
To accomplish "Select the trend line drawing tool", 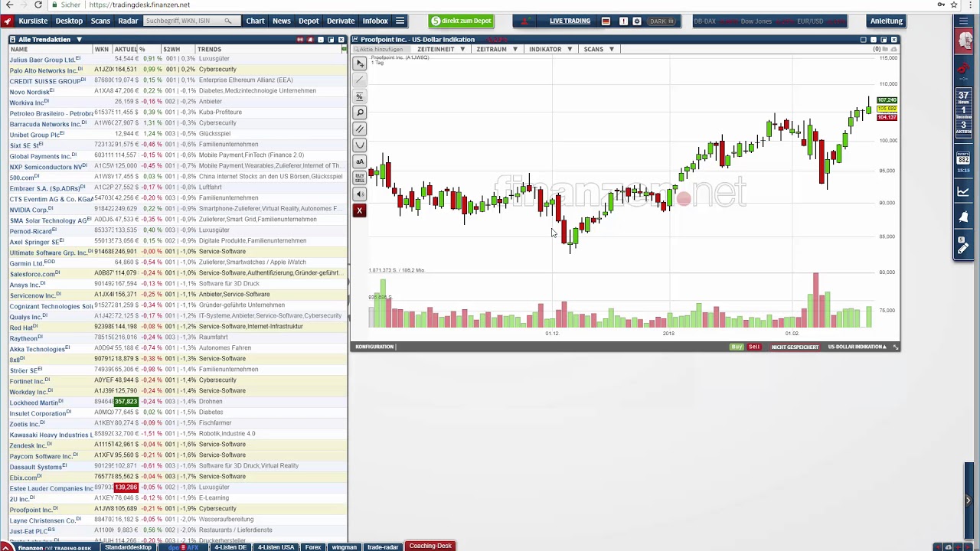I will click(360, 80).
